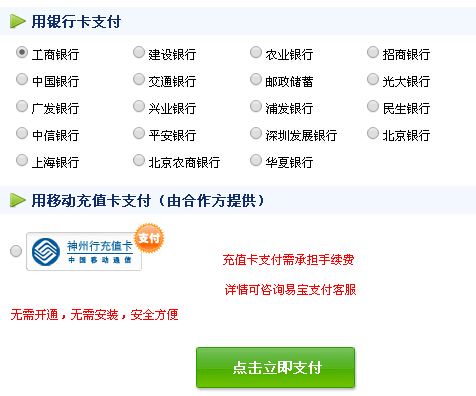Screen dimensions: 476x396
Task: Select 邮政储蓄 radio button
Action: (256, 80)
